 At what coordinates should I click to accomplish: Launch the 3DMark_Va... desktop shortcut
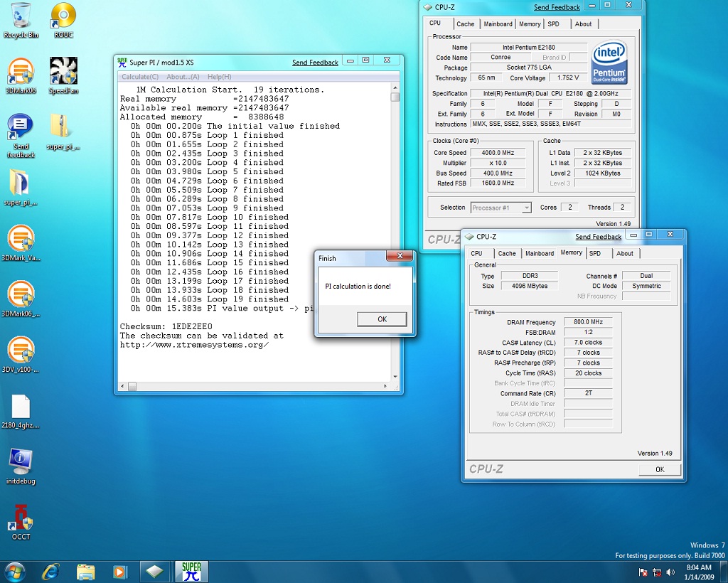(x=21, y=243)
